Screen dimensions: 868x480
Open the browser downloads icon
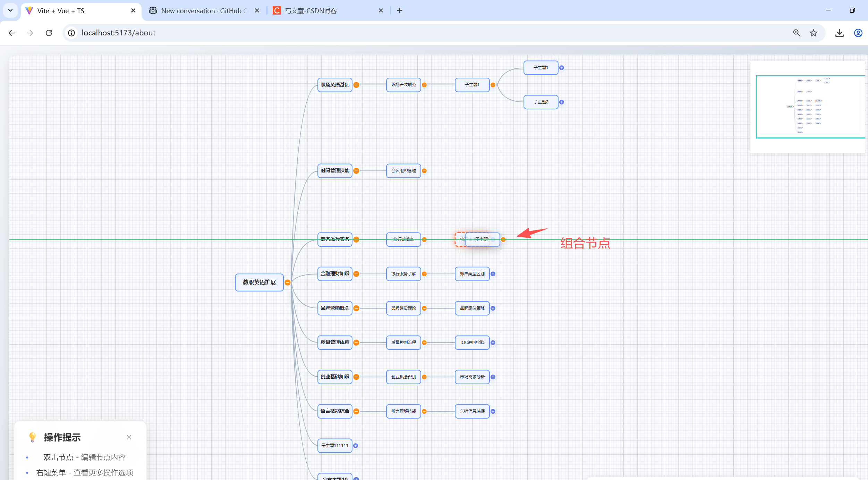click(x=839, y=33)
